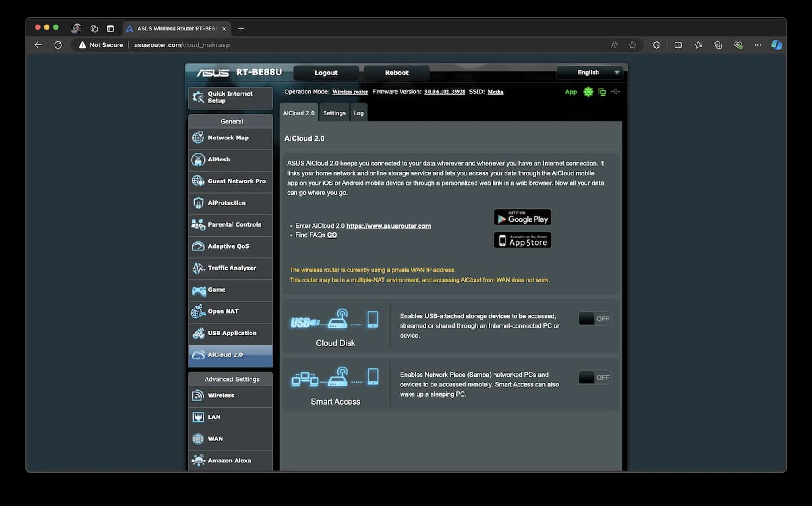Click the read aloud icon in address bar
The width and height of the screenshot is (812, 506).
pyautogui.click(x=614, y=45)
